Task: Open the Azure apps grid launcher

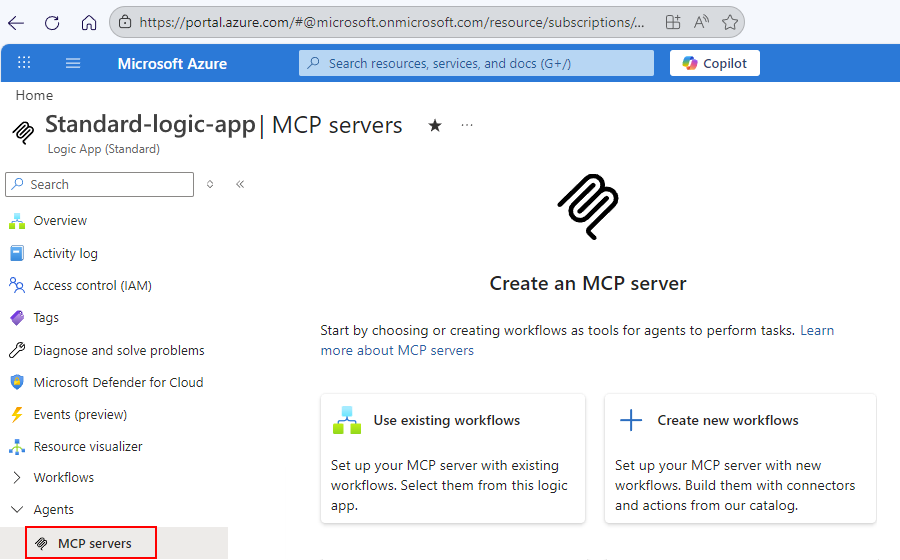Action: click(24, 63)
